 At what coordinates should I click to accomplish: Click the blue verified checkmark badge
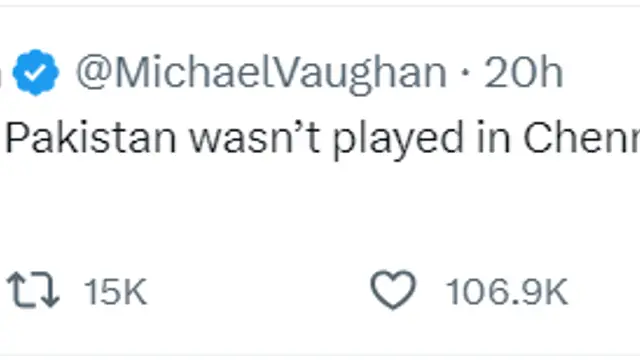pos(36,72)
